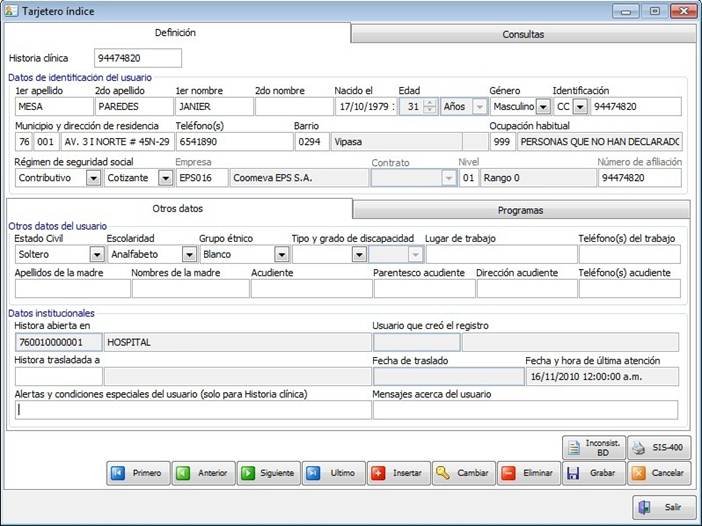
Task: Open the Otros datos tab
Action: (x=178, y=209)
